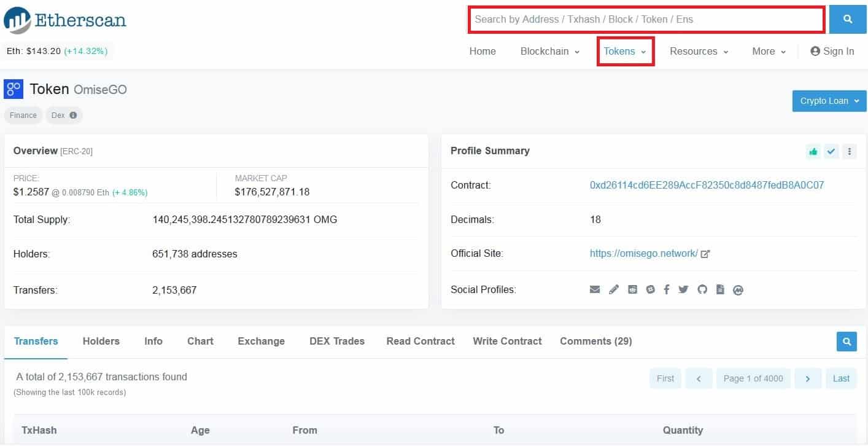Switch to the Read Contract tab
868x446 pixels.
420,342
